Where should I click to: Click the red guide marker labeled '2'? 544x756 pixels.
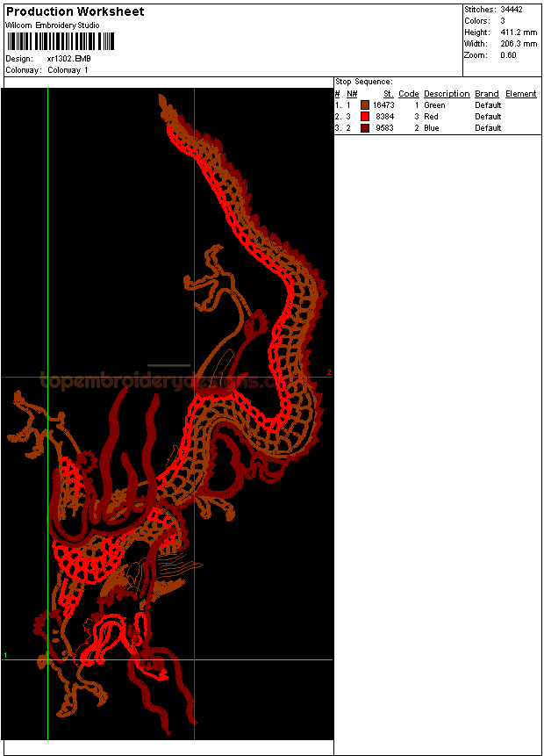(329, 372)
